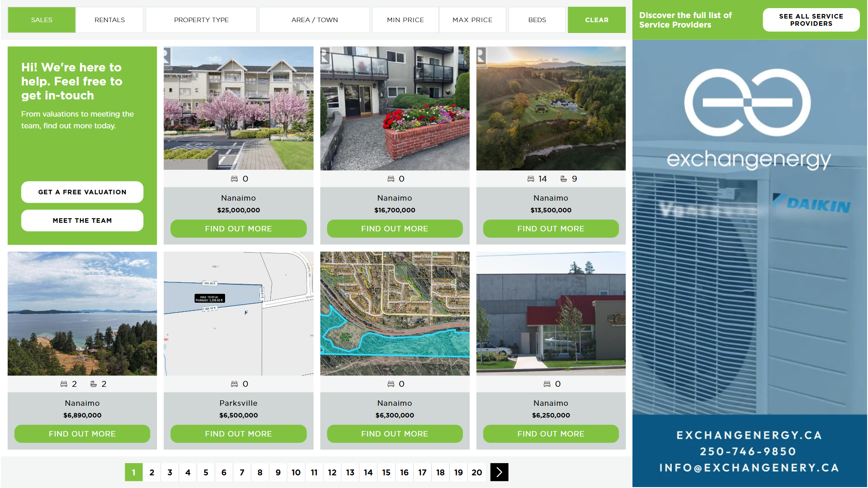
Task: Switch to Rentals listings
Action: pos(109,20)
